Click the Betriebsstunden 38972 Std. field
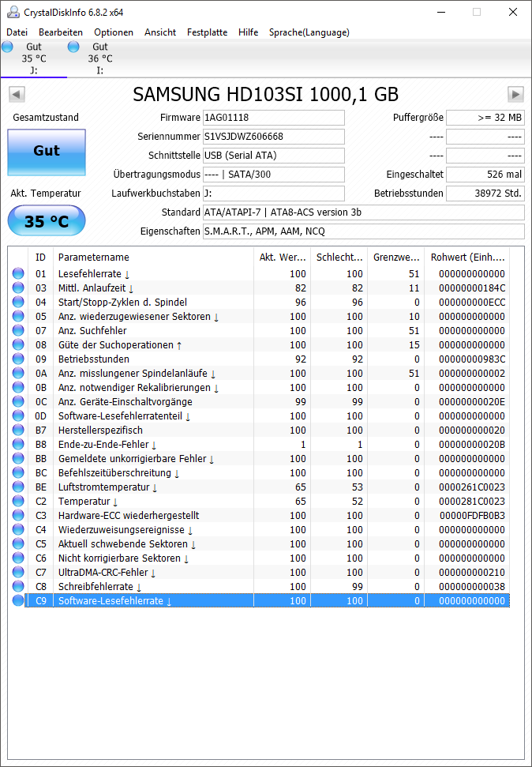 point(485,194)
